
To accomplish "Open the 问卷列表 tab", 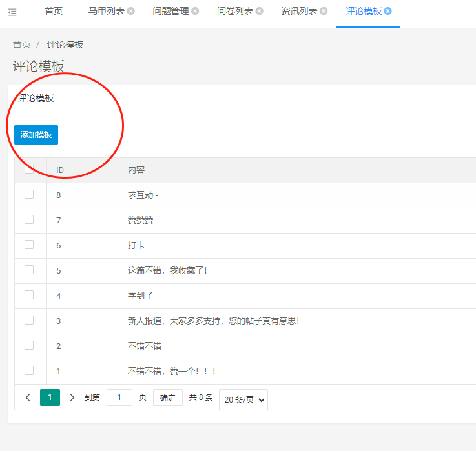I will pyautogui.click(x=235, y=11).
